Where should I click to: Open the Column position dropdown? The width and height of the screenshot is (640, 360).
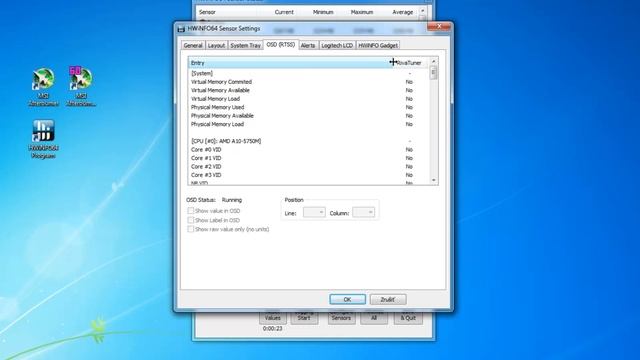364,213
